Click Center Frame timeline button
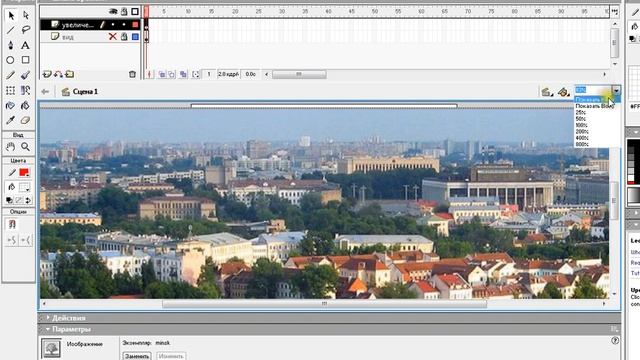 (x=149, y=74)
